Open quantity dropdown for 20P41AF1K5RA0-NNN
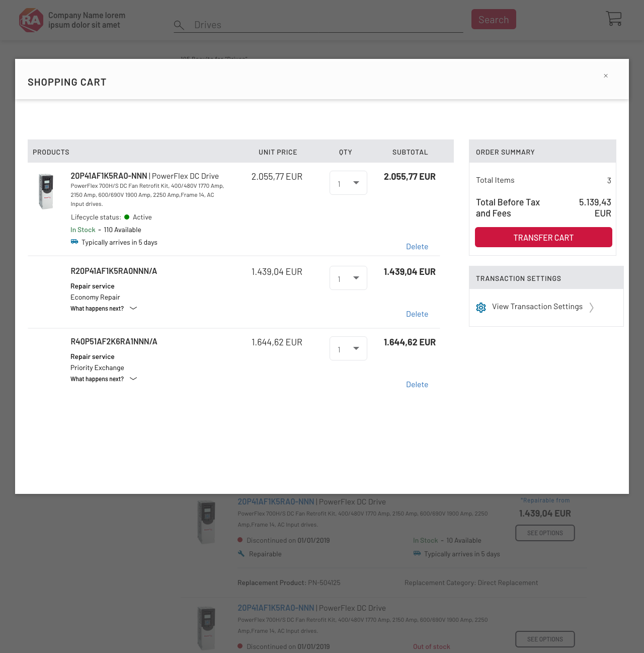The image size is (644, 653). coord(348,183)
